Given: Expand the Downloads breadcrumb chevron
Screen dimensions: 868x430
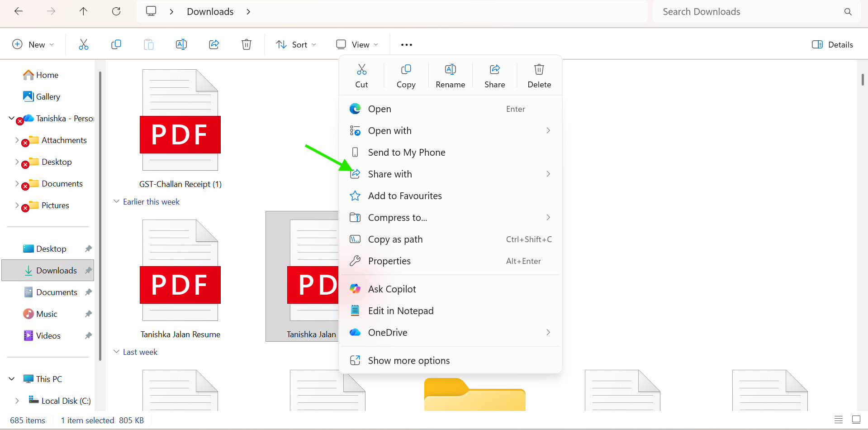Looking at the screenshot, I should pos(248,12).
